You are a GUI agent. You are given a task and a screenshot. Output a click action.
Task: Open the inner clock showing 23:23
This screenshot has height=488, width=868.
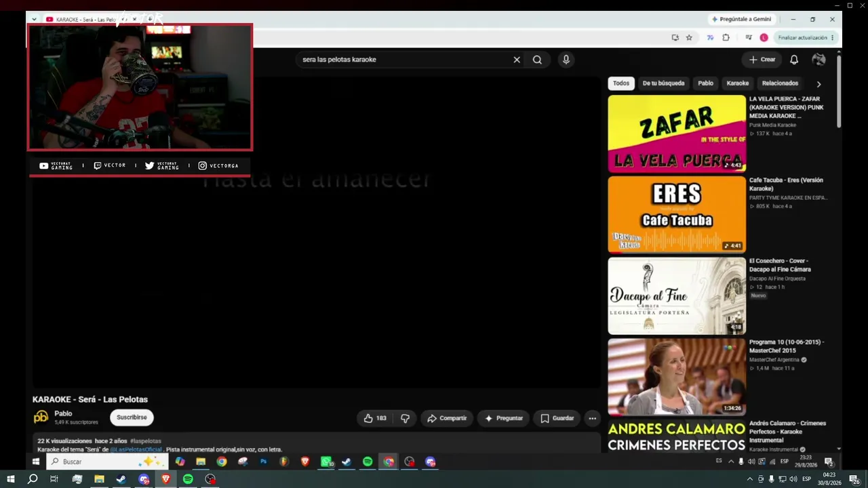(806, 462)
